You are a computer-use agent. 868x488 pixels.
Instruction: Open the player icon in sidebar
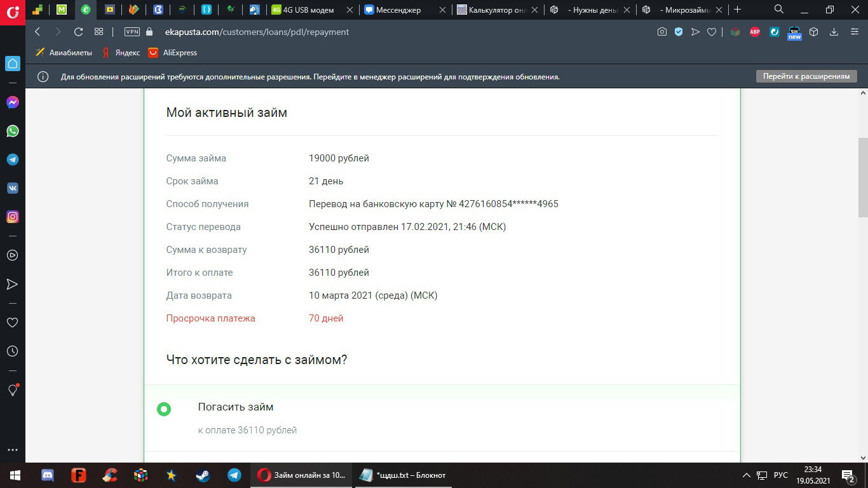click(12, 255)
